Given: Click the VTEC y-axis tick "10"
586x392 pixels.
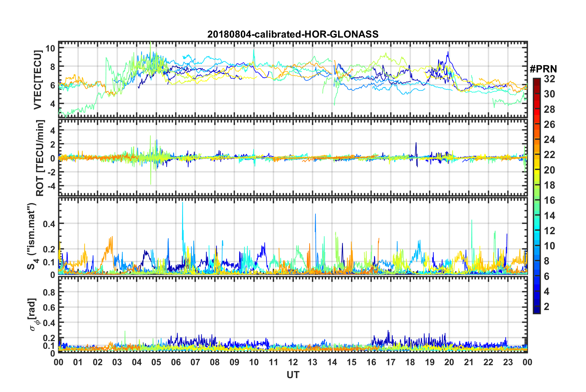Looking at the screenshot, I should [50, 48].
